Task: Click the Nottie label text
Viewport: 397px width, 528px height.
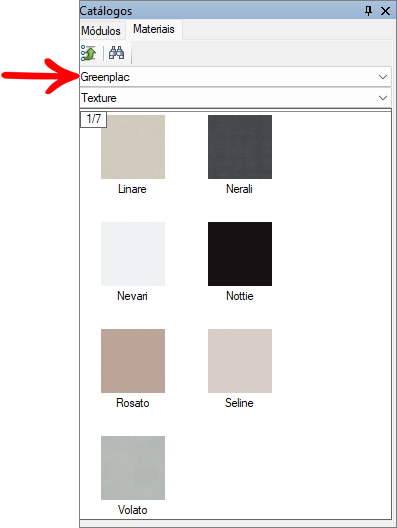Action: click(240, 296)
